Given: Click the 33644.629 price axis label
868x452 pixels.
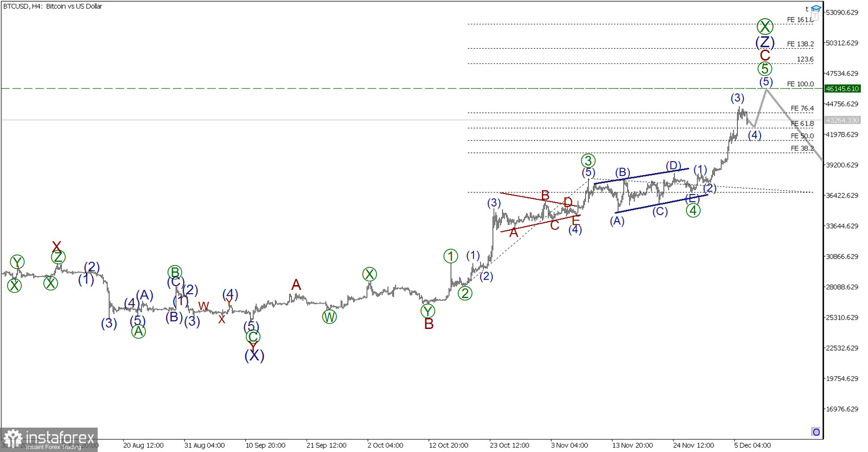Looking at the screenshot, I should click(x=842, y=226).
